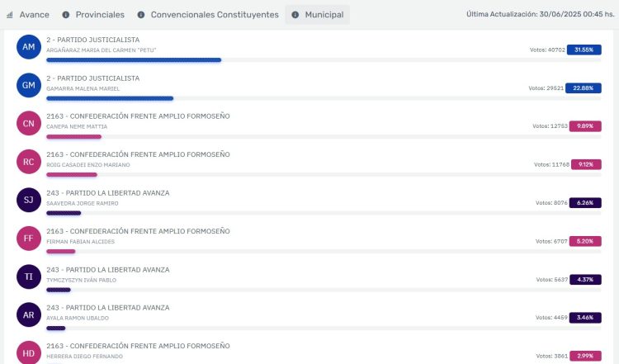
Task: Click the 22.88% percentage badge
Action: (584, 88)
